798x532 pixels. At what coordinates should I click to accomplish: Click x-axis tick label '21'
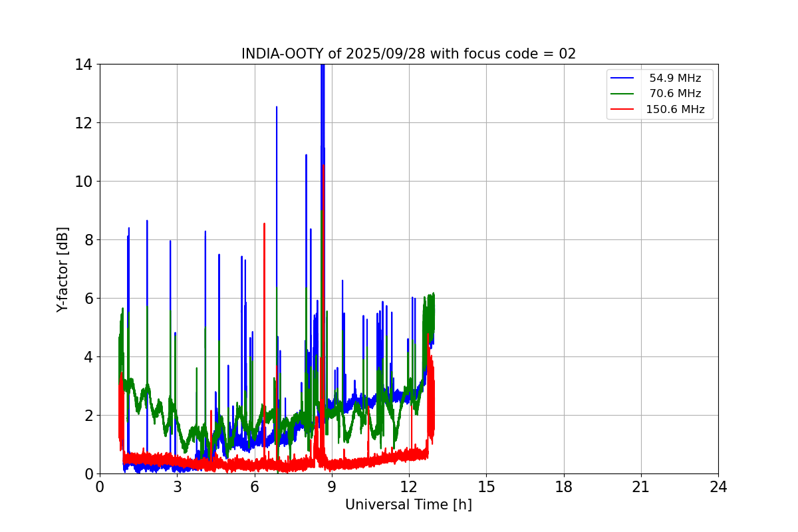(x=641, y=487)
